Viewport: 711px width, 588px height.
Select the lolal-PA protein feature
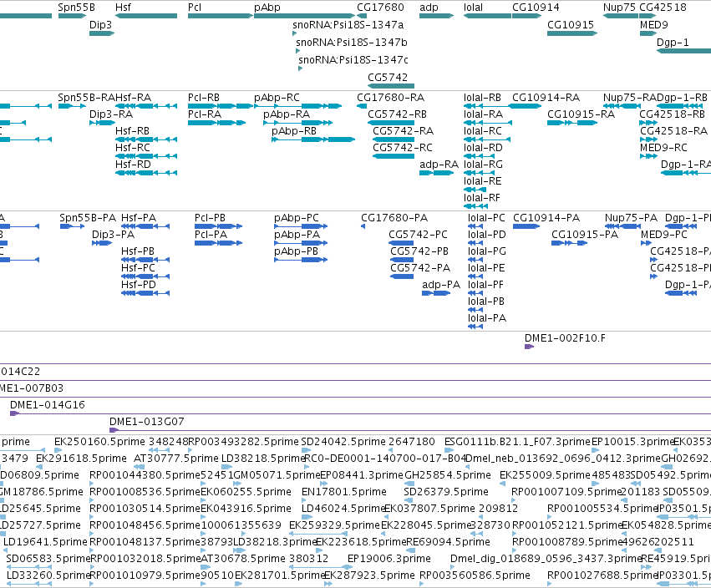[x=475, y=327]
